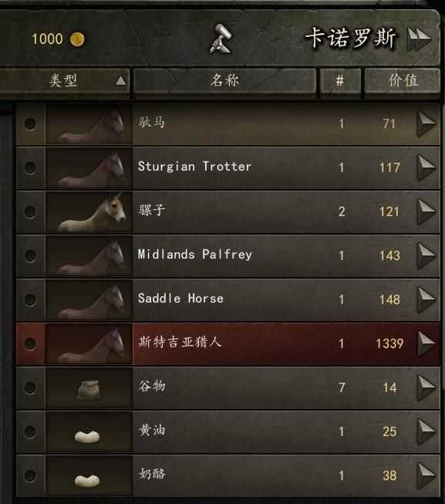Screen dimensions: 445x504
Task: Toggle the lock circle on 驮马 row
Action: point(30,123)
